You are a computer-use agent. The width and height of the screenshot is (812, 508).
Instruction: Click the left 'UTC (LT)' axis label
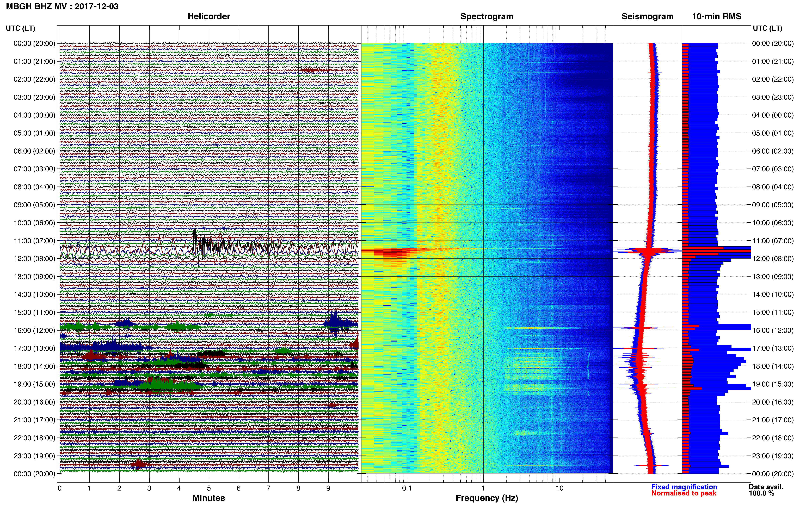pos(21,28)
